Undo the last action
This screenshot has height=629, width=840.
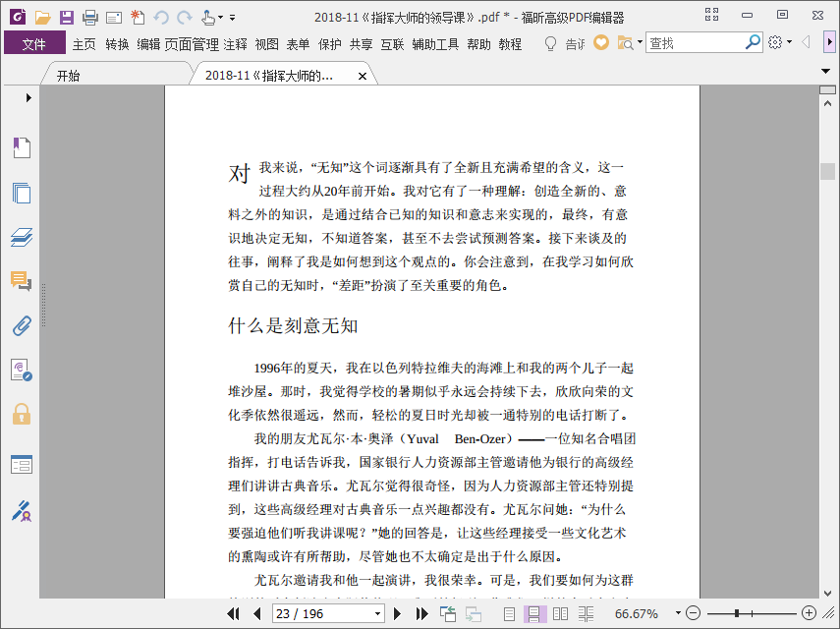point(161,18)
